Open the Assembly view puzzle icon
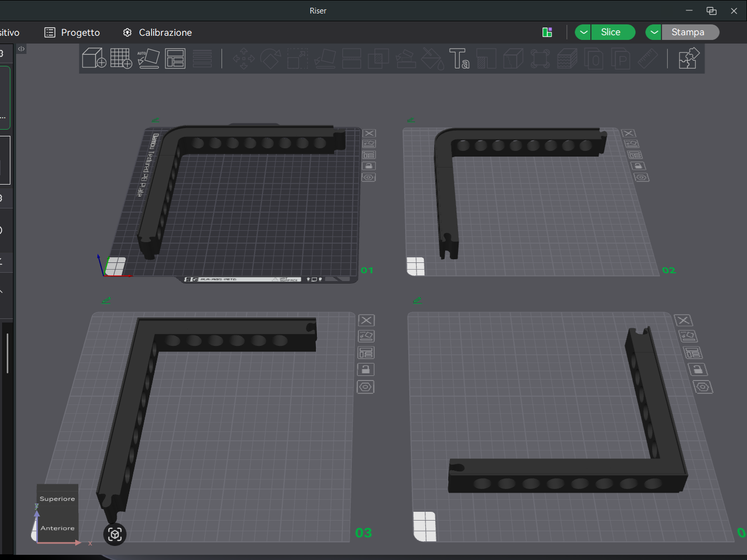 point(689,58)
